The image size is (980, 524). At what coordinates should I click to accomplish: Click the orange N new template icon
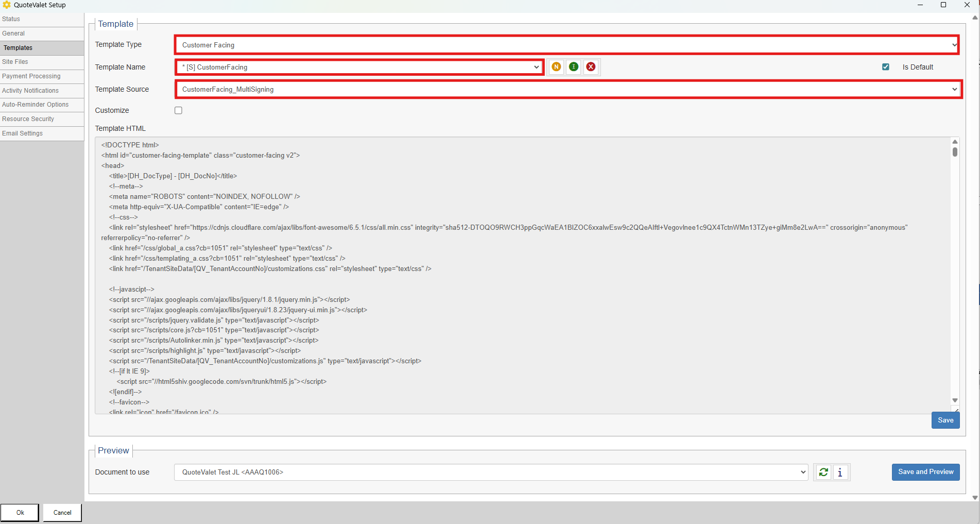(x=556, y=67)
